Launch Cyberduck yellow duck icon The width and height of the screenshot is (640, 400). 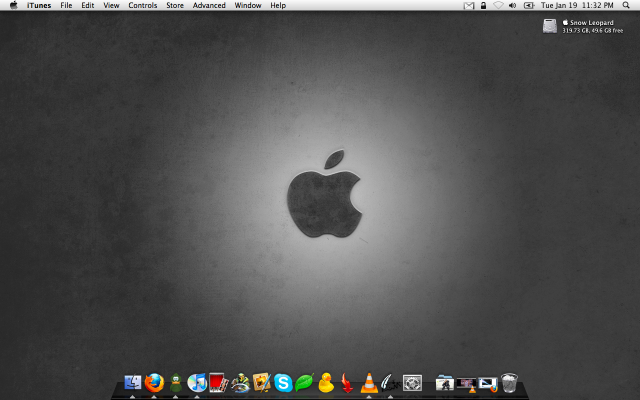(x=326, y=383)
